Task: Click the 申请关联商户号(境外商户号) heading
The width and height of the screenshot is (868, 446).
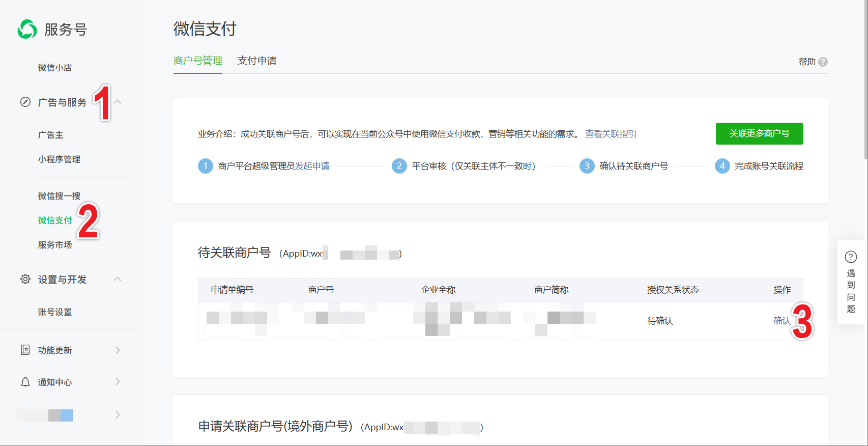Action: 275,426
